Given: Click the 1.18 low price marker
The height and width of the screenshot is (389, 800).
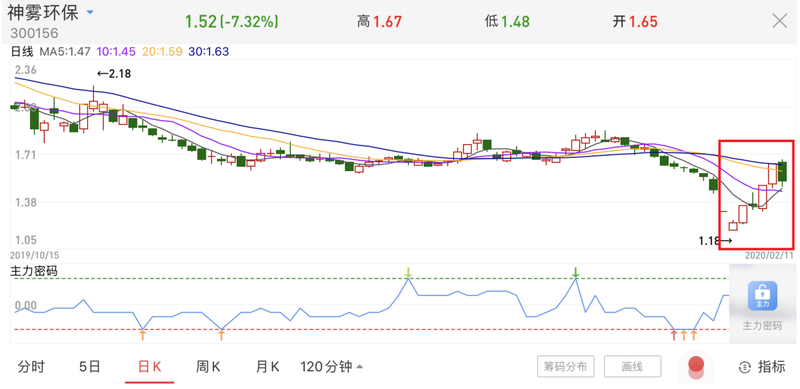Looking at the screenshot, I should tap(715, 240).
